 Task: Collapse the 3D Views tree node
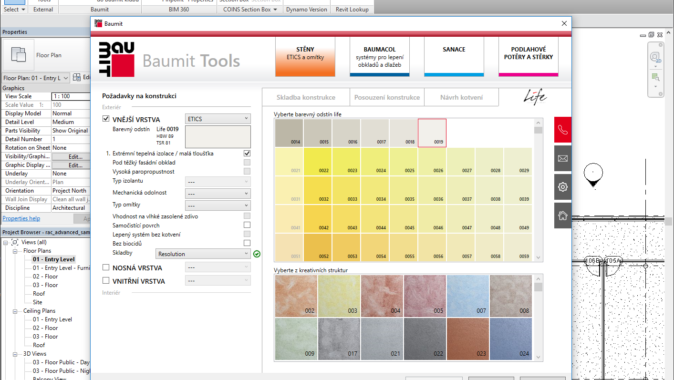15,354
